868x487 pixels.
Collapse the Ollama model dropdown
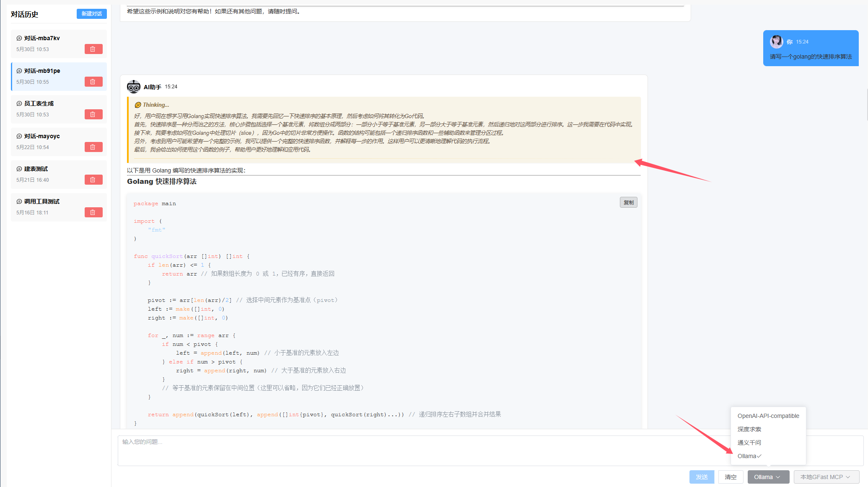coord(768,477)
